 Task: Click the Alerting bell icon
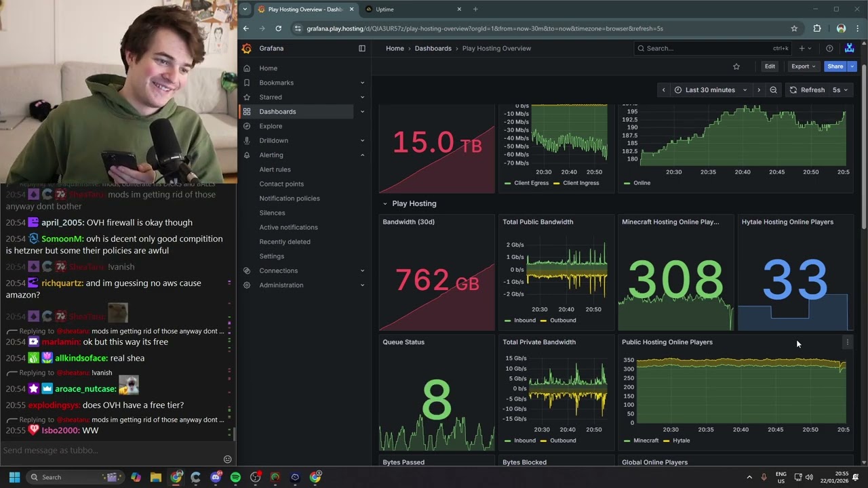point(247,155)
